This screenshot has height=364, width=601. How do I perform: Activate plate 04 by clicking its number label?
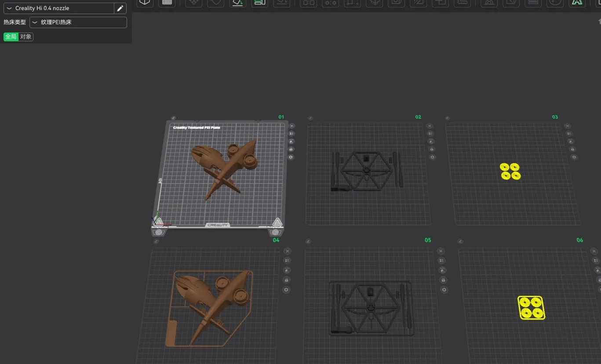tap(276, 240)
